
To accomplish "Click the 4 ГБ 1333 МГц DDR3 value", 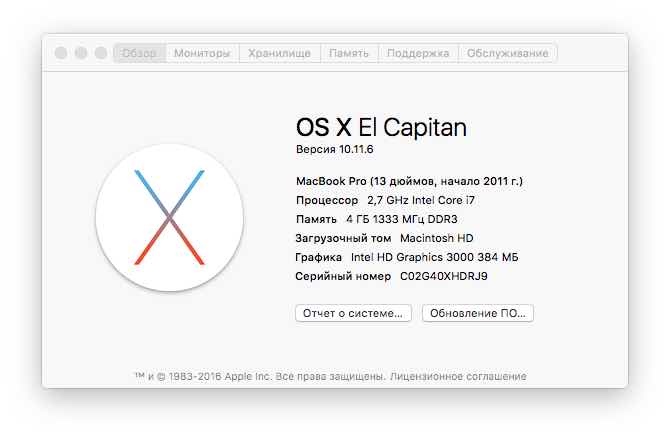I will tap(402, 220).
